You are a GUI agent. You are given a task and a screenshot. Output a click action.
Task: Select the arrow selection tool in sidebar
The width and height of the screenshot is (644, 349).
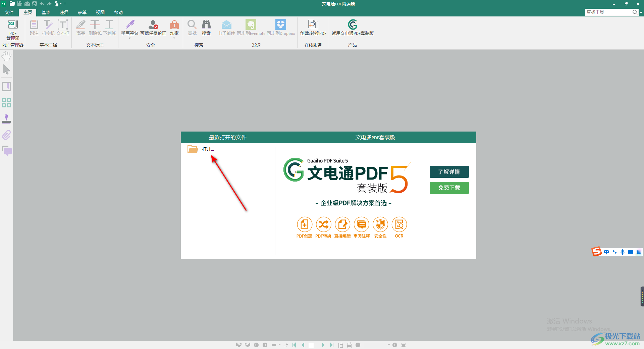tap(6, 70)
